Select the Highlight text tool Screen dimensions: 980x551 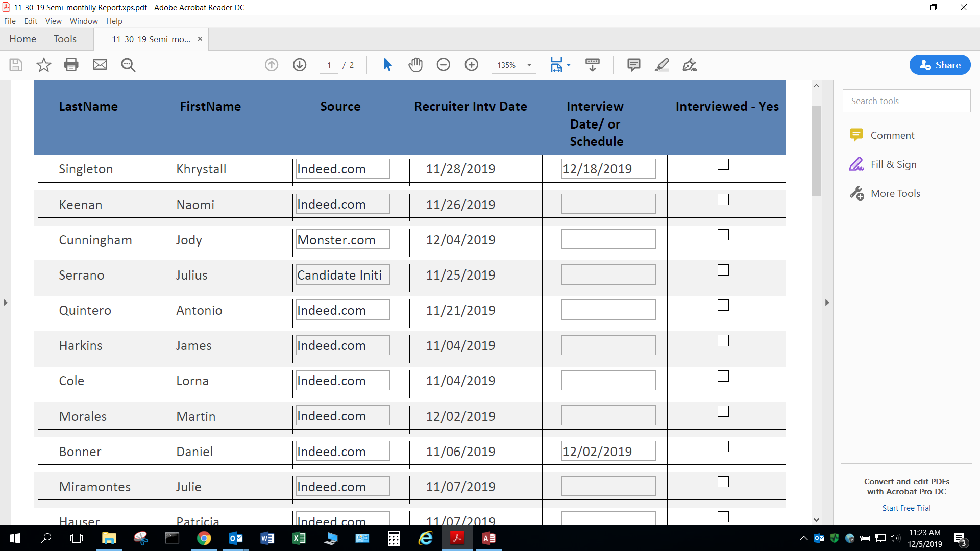[x=662, y=65]
